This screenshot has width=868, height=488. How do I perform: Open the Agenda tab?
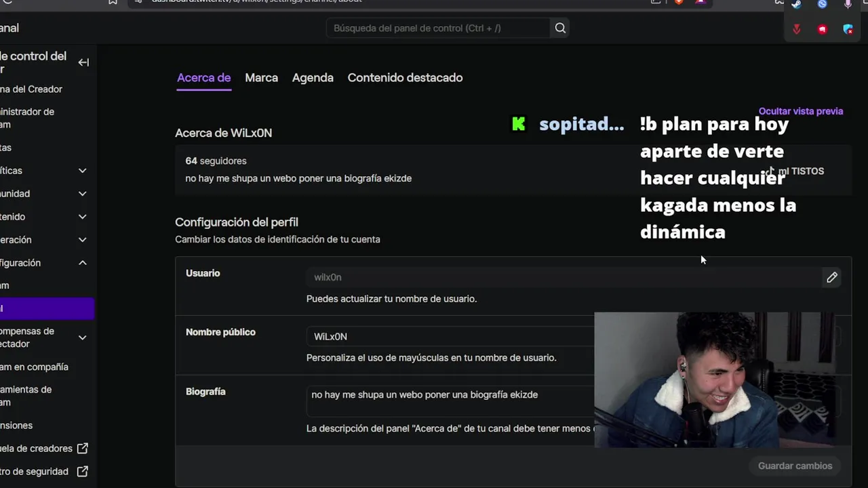click(313, 78)
